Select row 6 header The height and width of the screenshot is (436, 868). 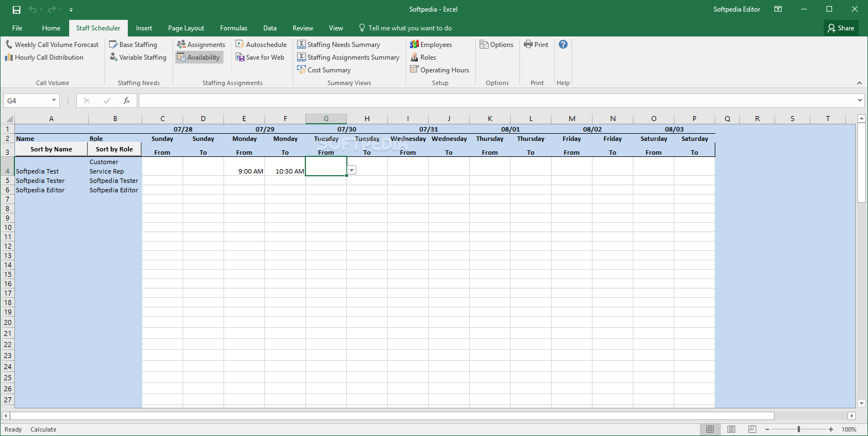pyautogui.click(x=7, y=190)
